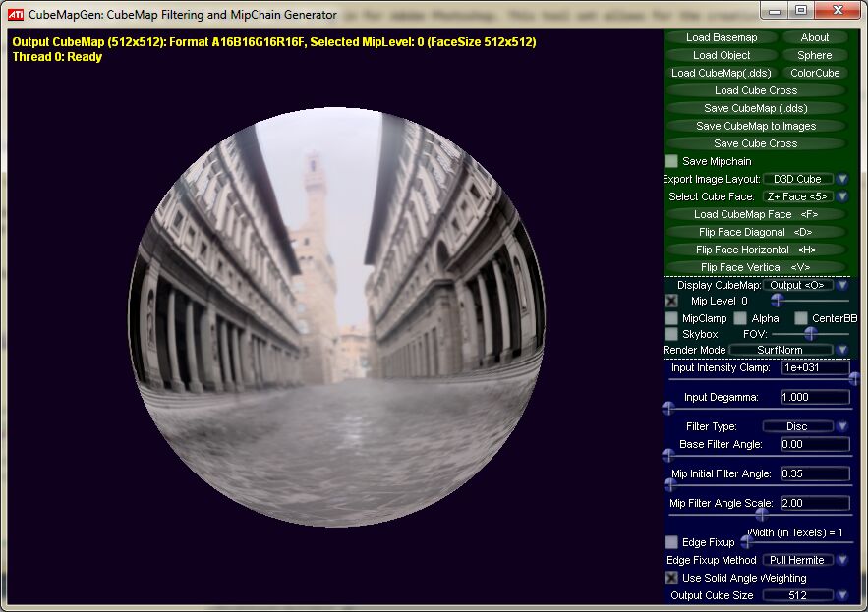Turn on the Edge Fixup checkbox
This screenshot has height=612, width=868.
pyautogui.click(x=671, y=542)
